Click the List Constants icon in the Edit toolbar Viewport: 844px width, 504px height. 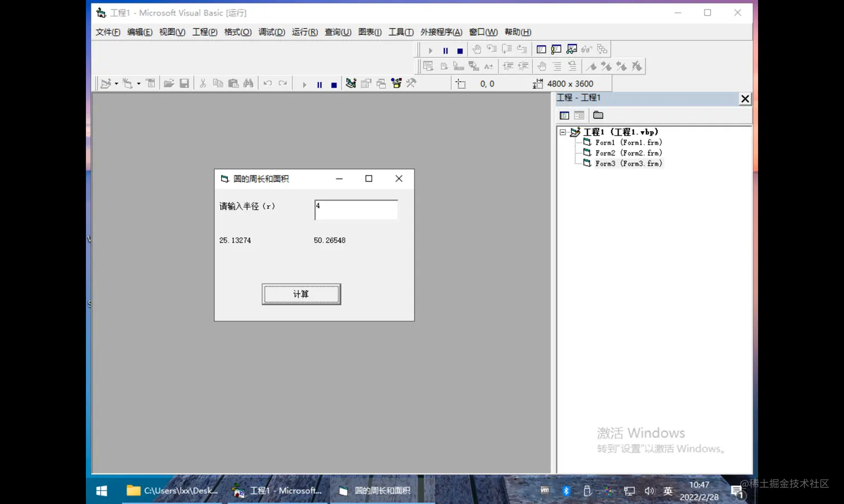444,66
